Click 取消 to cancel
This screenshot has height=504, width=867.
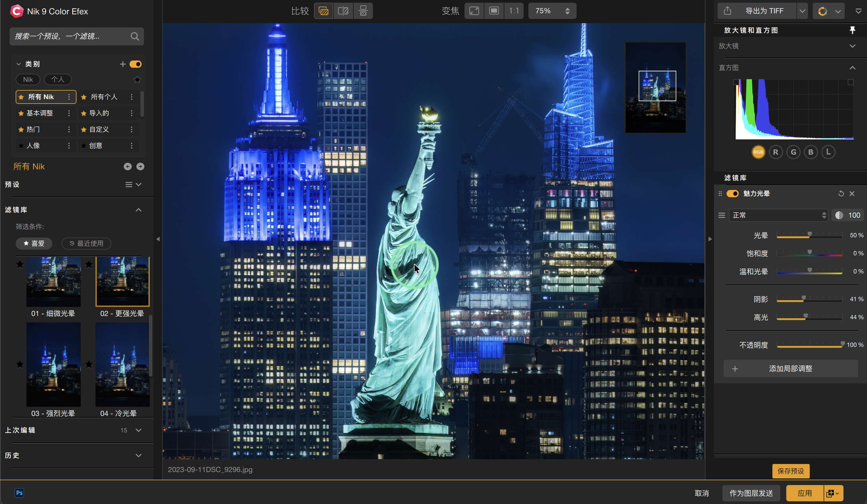tap(702, 493)
